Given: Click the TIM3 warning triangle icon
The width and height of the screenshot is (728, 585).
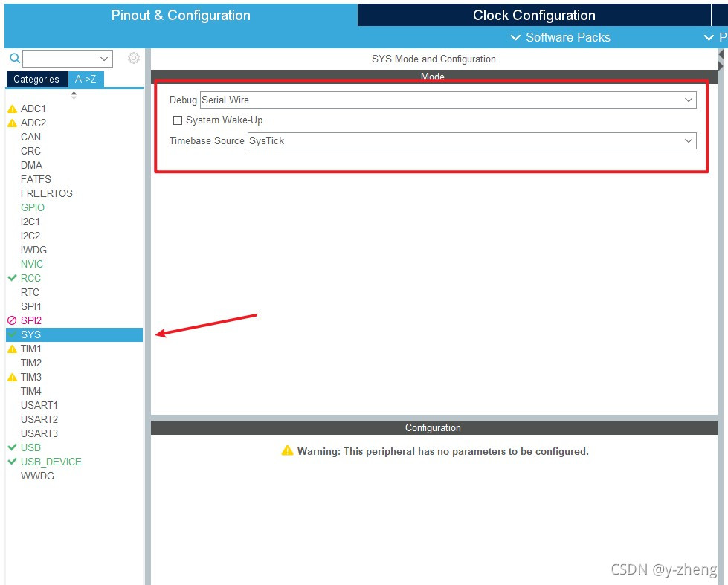Looking at the screenshot, I should 13,377.
